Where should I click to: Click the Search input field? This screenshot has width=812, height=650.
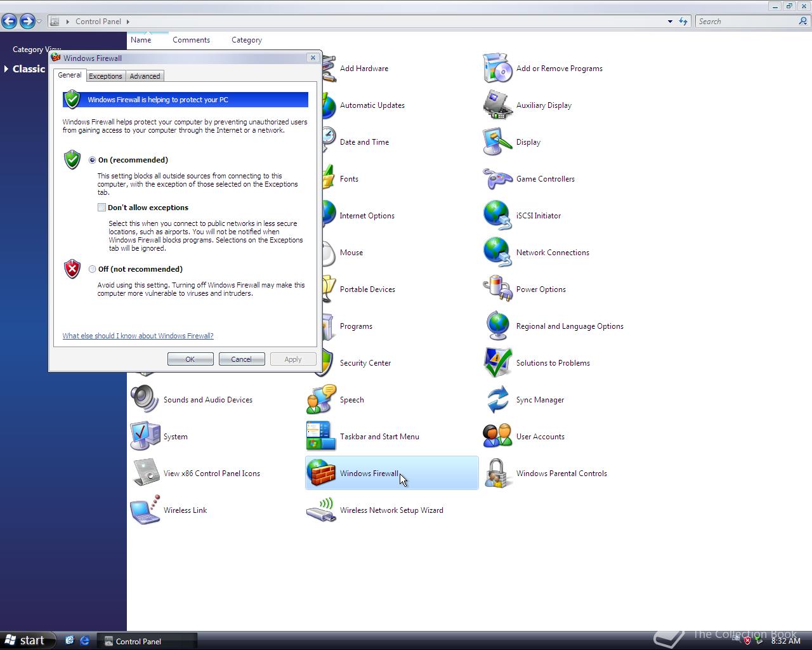coord(747,21)
